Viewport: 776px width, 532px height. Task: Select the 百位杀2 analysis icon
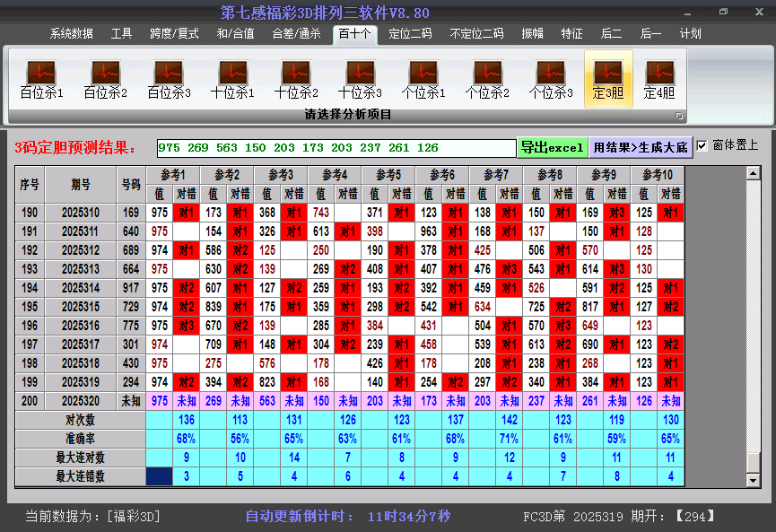[105, 79]
